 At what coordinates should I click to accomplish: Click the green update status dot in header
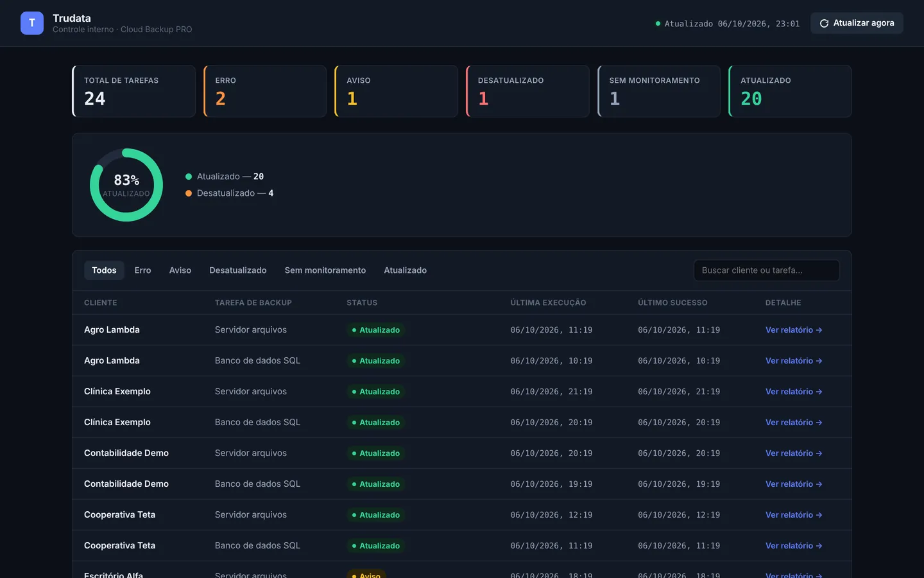[x=658, y=24]
